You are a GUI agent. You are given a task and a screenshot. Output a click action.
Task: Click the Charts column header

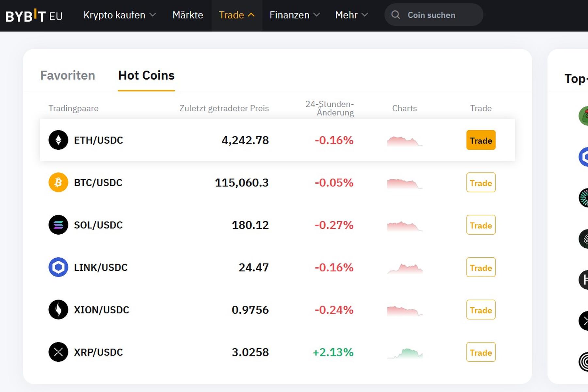tap(404, 108)
